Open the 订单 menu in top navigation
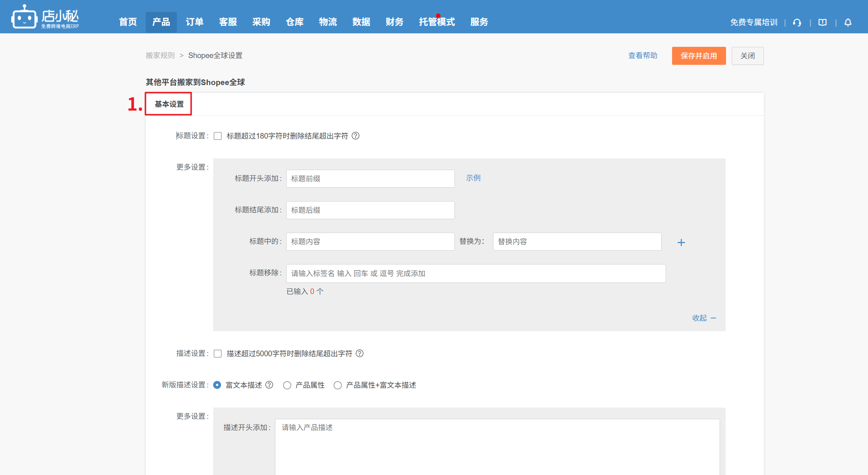Screen dimensions: 868x475 (x=194, y=22)
